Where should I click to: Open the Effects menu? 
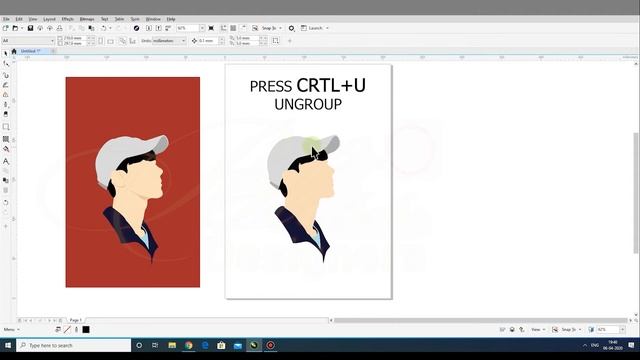[68, 19]
